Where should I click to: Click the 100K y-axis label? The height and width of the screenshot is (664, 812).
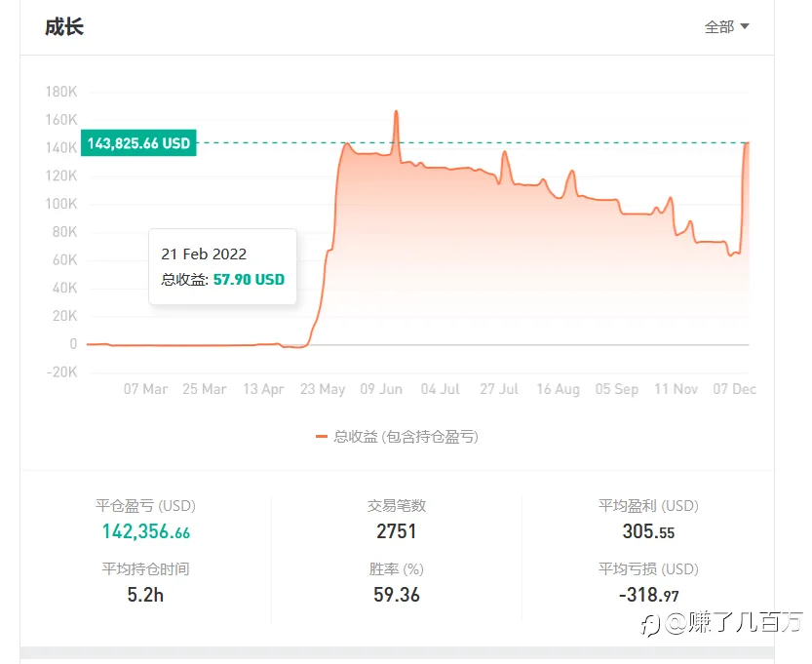(61, 204)
